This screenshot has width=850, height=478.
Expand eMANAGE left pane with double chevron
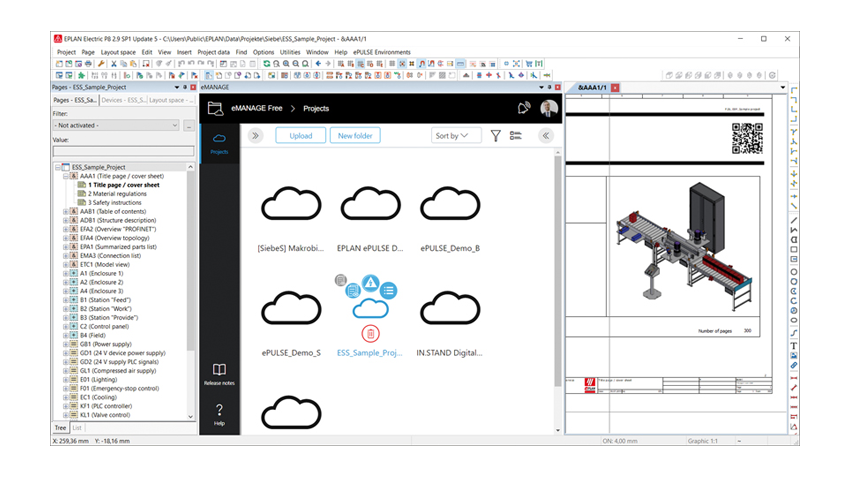tap(255, 135)
